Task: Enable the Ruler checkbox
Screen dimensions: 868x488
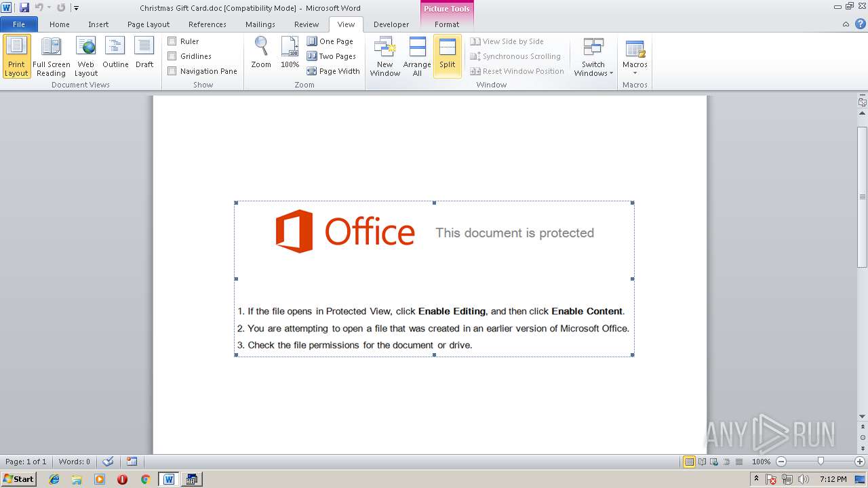Action: (x=172, y=41)
